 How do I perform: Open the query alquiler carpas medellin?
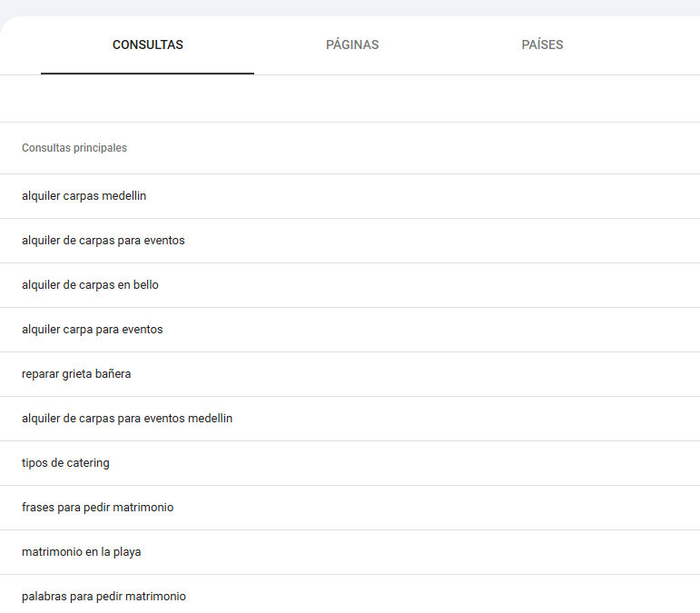point(84,196)
